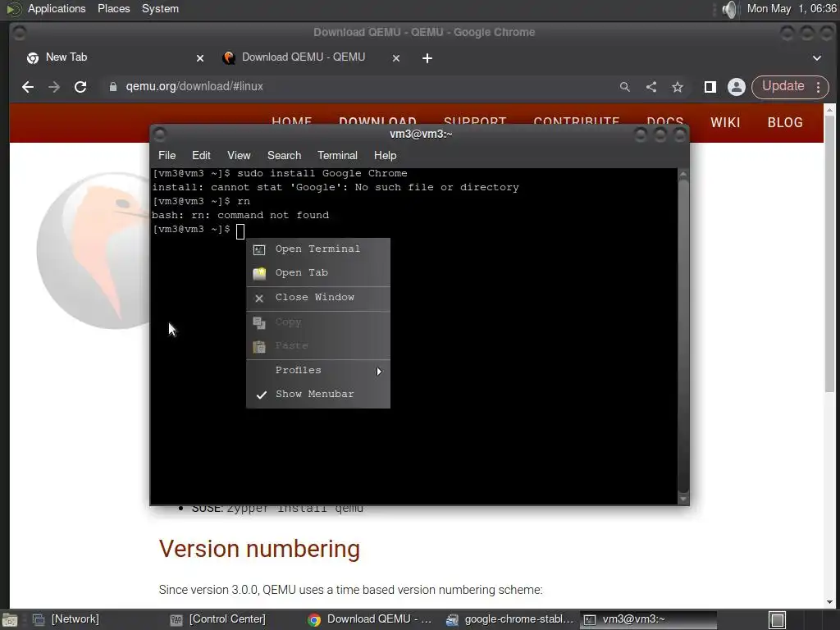The image size is (840, 630).
Task: Click the terminal window menu button
Action: coord(160,134)
